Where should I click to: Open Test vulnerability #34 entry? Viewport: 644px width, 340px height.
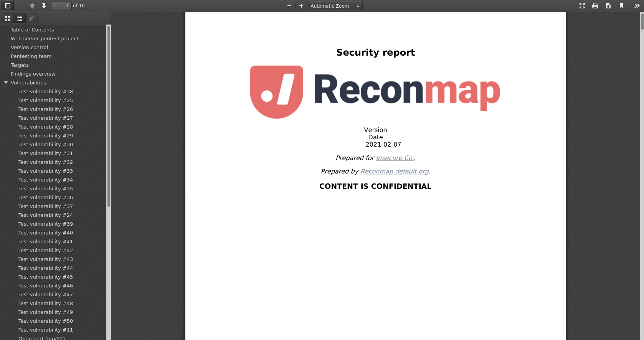tap(46, 180)
